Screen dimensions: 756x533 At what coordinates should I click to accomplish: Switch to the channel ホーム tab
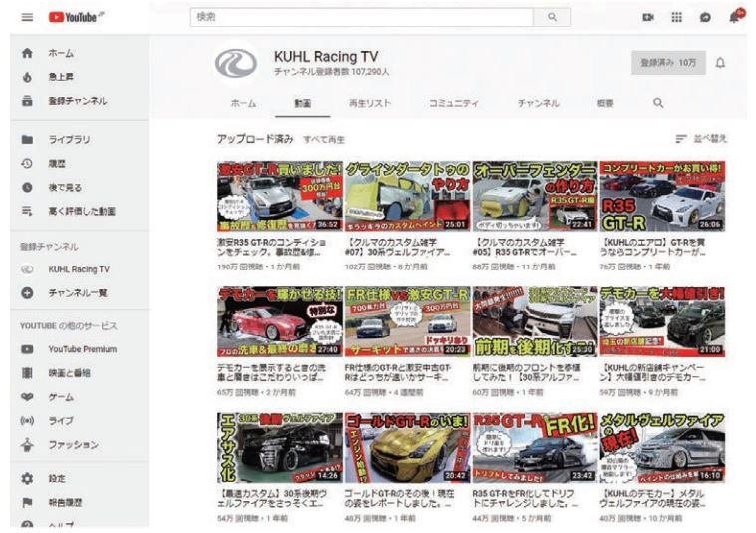[x=243, y=103]
